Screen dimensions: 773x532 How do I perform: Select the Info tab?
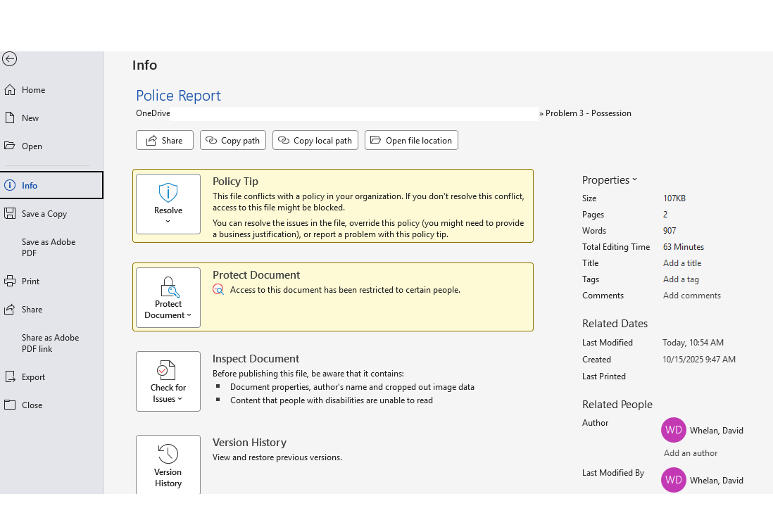[x=52, y=185]
